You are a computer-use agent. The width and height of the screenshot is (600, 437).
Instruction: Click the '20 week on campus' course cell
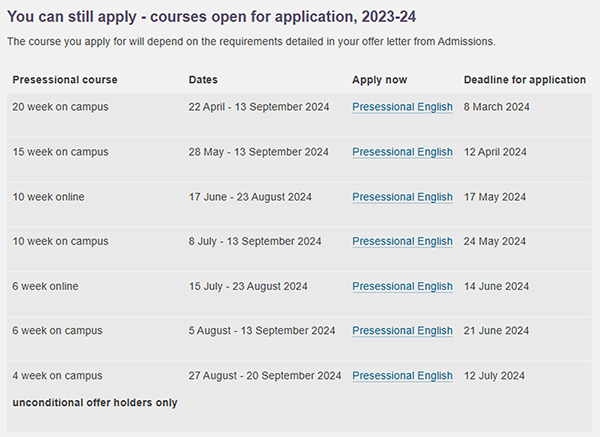[x=60, y=107]
